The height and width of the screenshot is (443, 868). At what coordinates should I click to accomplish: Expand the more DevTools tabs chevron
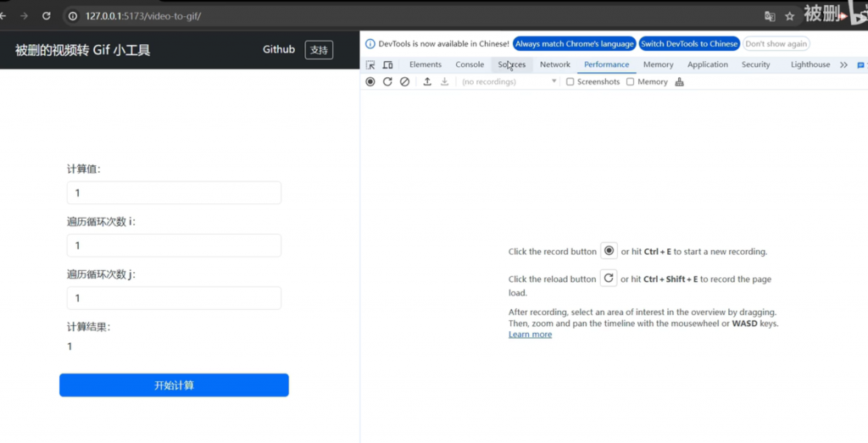[843, 65]
